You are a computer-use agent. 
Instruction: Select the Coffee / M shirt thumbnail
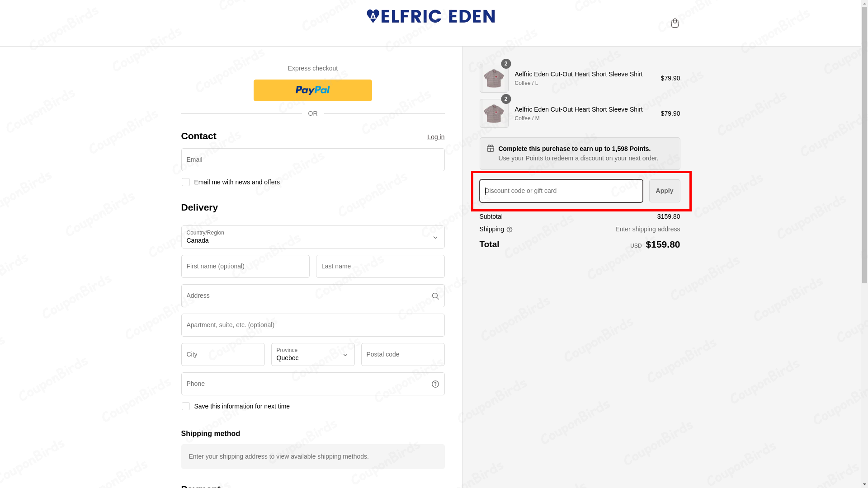tap(494, 113)
